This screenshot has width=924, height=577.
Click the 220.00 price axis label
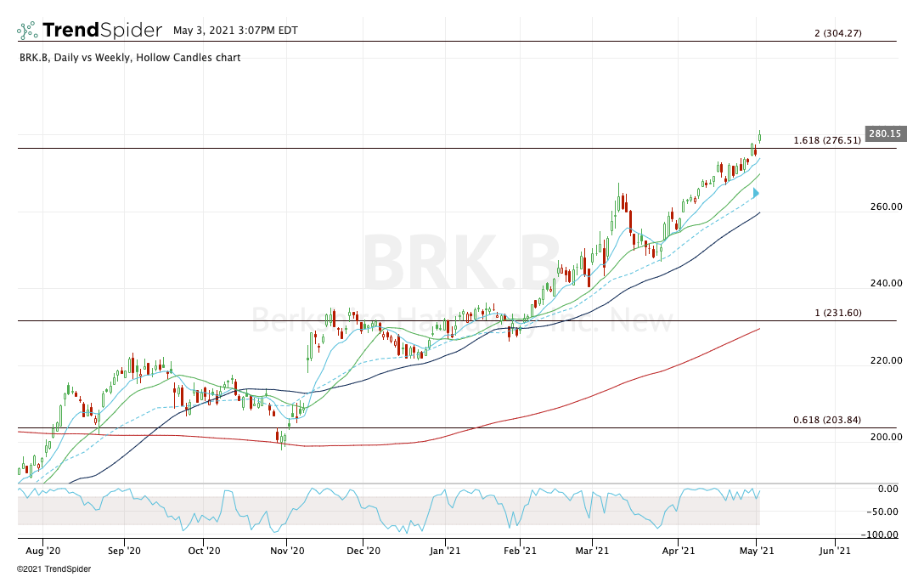886,360
